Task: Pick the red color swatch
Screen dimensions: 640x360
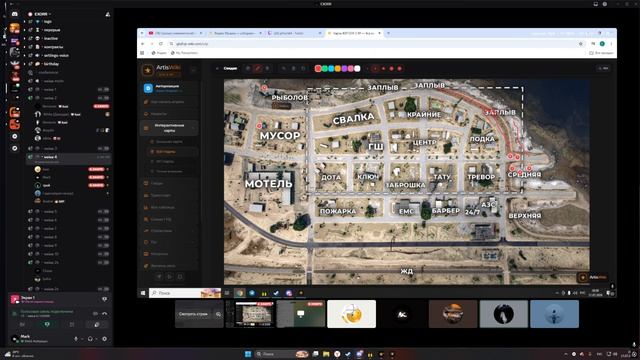Action: click(x=318, y=69)
